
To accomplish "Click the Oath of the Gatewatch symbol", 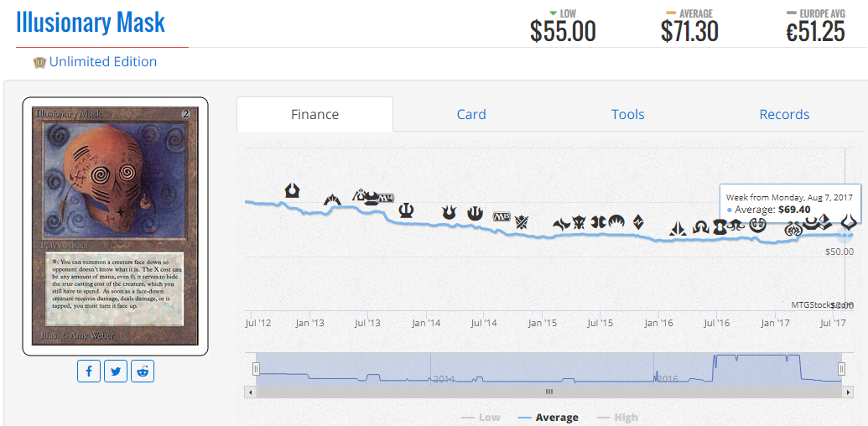I will 678,229.
